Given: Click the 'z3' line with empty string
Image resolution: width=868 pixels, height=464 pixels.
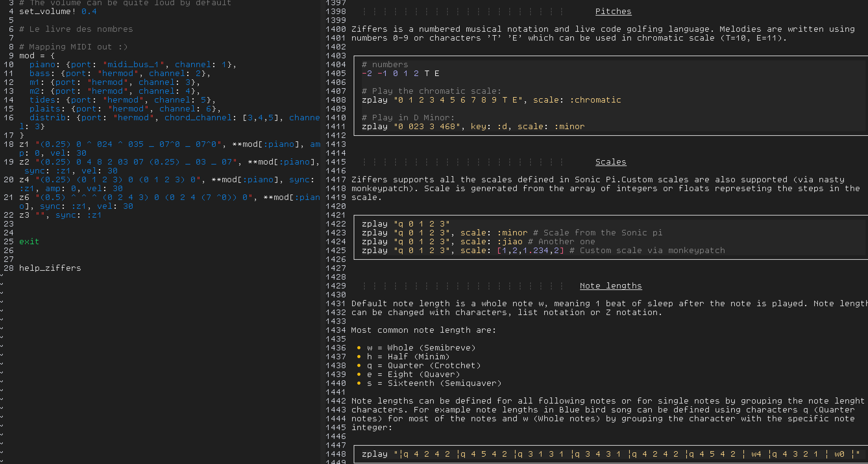Looking at the screenshot, I should pos(60,215).
